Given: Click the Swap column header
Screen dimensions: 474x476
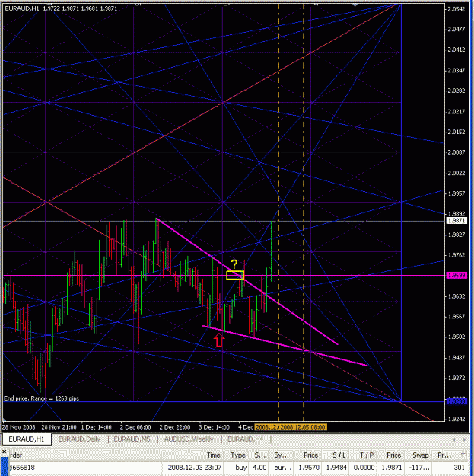Looking at the screenshot, I should (420, 455).
